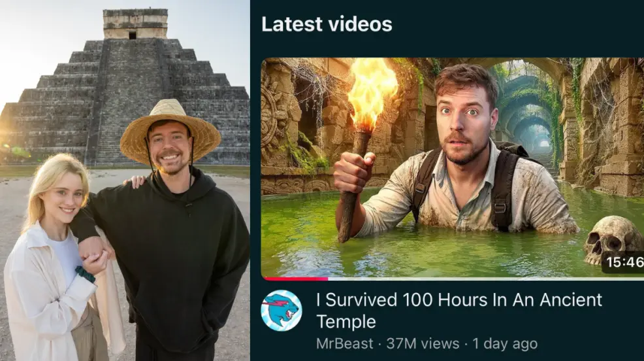Image resolution: width=644 pixels, height=361 pixels.
Task: Click the gray unwatched part of the progress bar
Action: (x=486, y=279)
